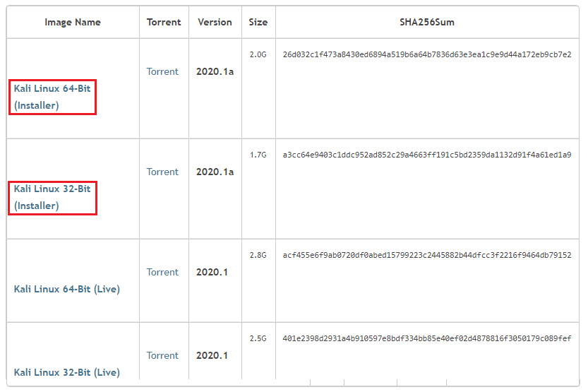Open Kali Linux 32-Bit (Installer) download link
This screenshot has width=588, height=392.
click(x=52, y=197)
